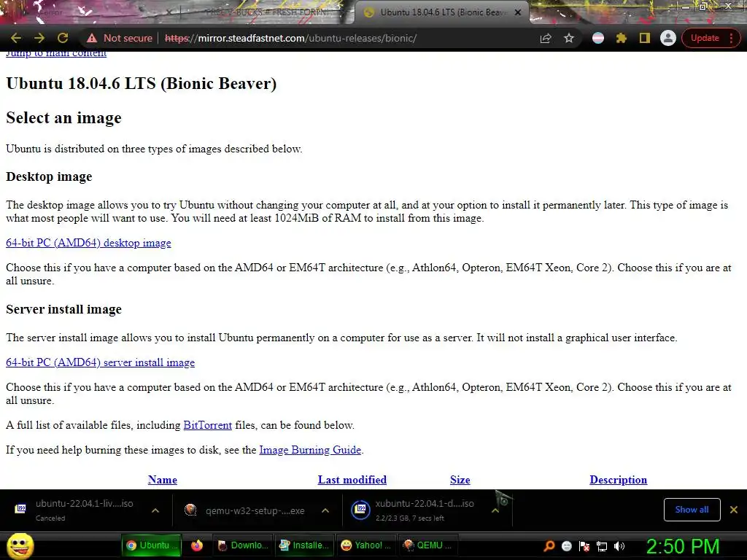Click Show all downloads
This screenshot has width=747, height=560.
point(692,510)
